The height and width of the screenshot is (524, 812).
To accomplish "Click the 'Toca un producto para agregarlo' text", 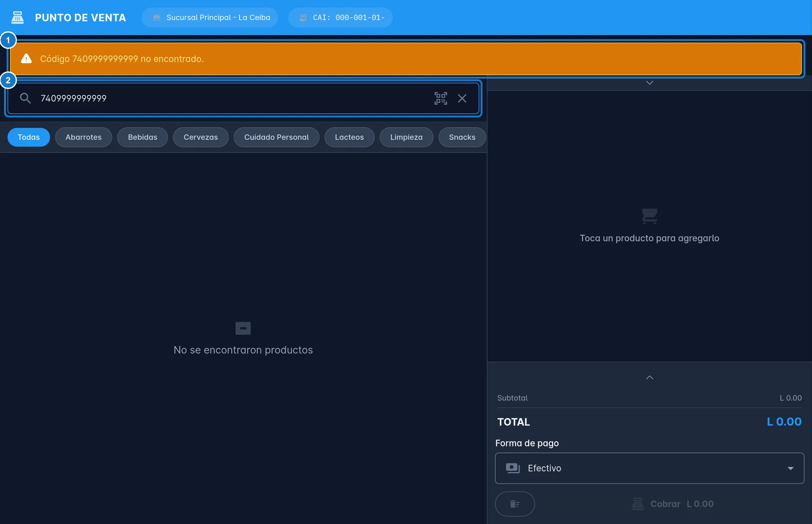I will 650,238.
